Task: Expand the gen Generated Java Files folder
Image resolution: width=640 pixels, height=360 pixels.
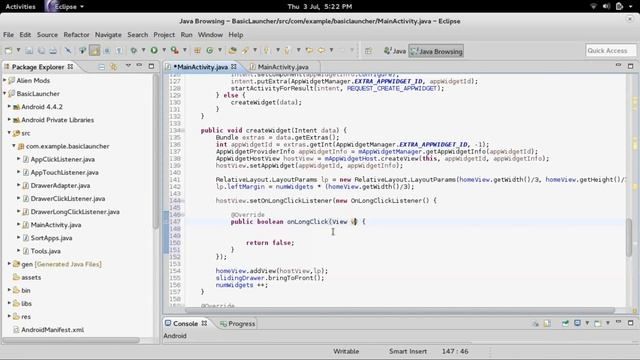Action: coord(9,264)
